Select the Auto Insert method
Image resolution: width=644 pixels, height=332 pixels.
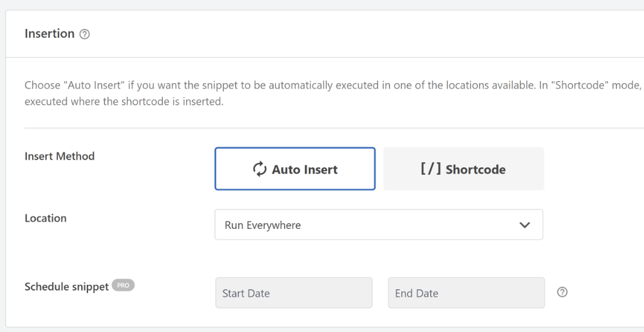pos(295,169)
